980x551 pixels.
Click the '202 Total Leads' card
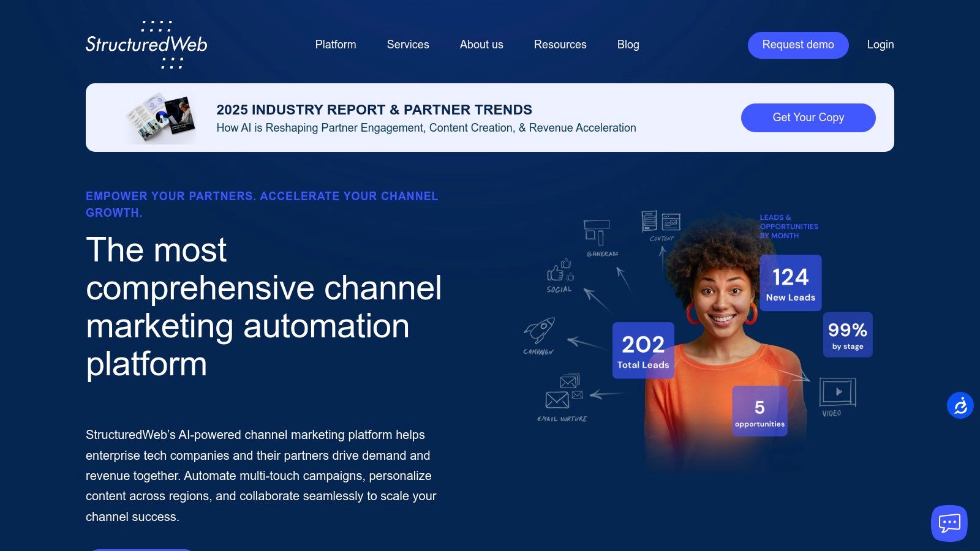643,350
